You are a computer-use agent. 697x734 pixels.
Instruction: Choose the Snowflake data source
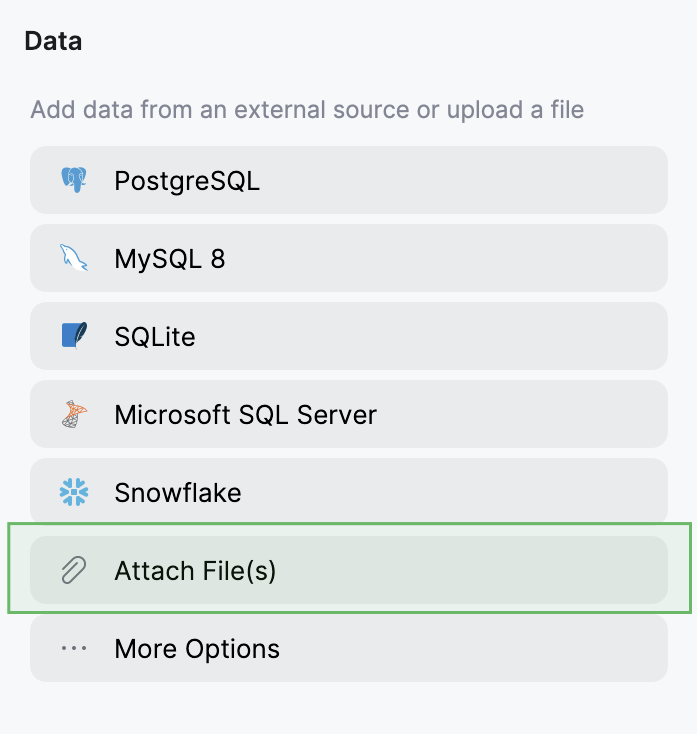click(348, 492)
